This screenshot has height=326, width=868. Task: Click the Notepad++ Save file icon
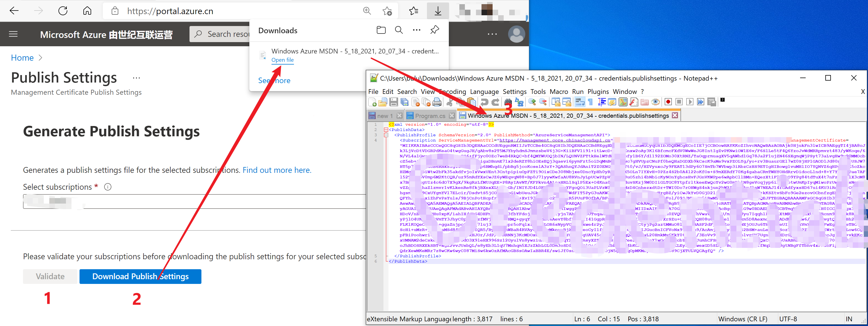[x=394, y=102]
